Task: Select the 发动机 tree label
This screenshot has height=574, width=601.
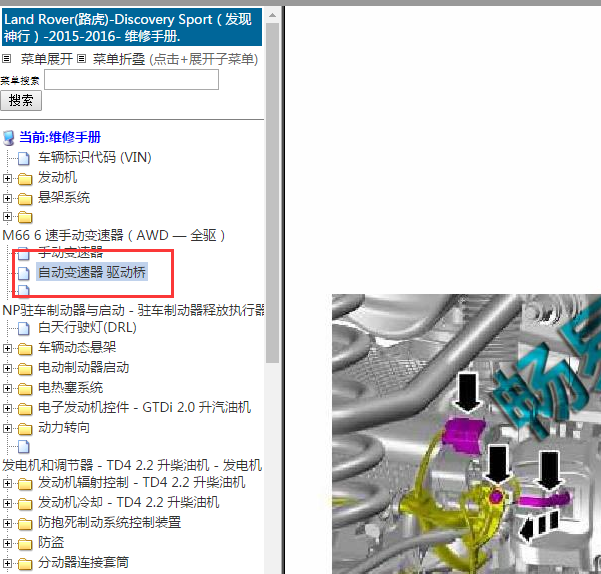Action: tap(57, 177)
